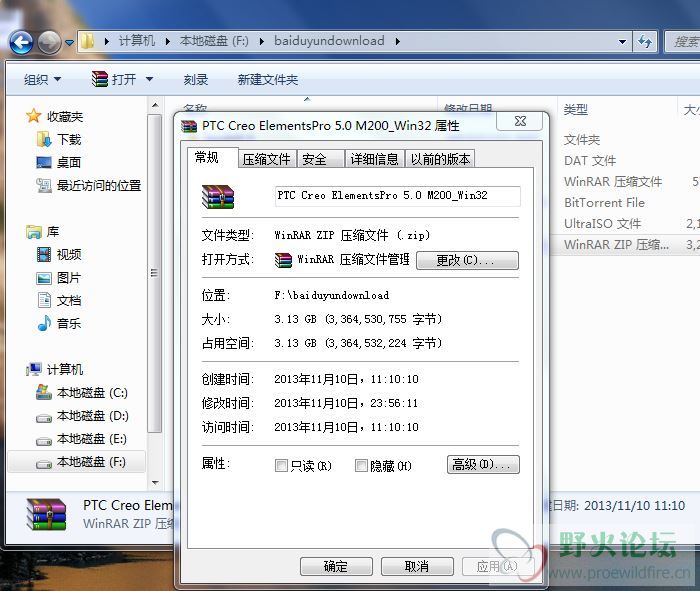
Task: Open the 音乐 library icon
Action: point(44,323)
